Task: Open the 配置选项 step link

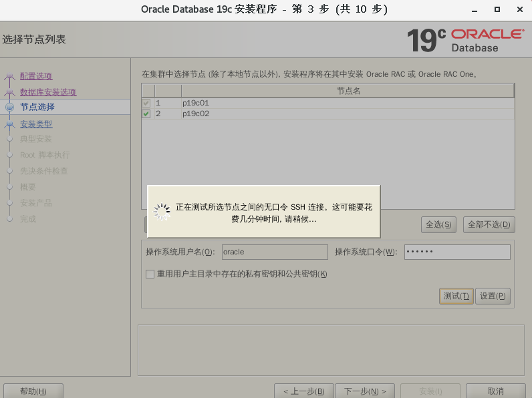Action: click(x=36, y=76)
